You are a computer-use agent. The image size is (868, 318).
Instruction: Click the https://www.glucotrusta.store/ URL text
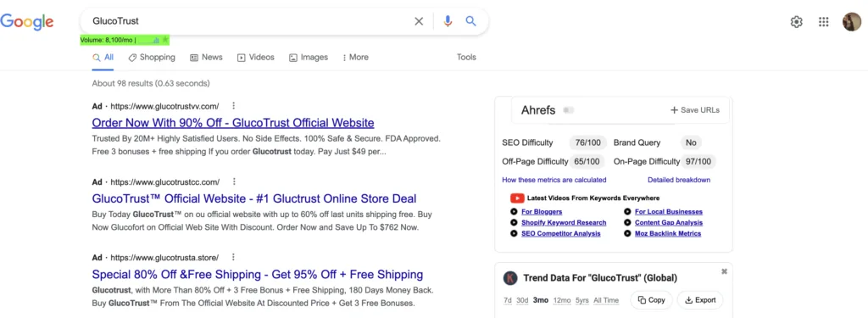[x=164, y=258]
